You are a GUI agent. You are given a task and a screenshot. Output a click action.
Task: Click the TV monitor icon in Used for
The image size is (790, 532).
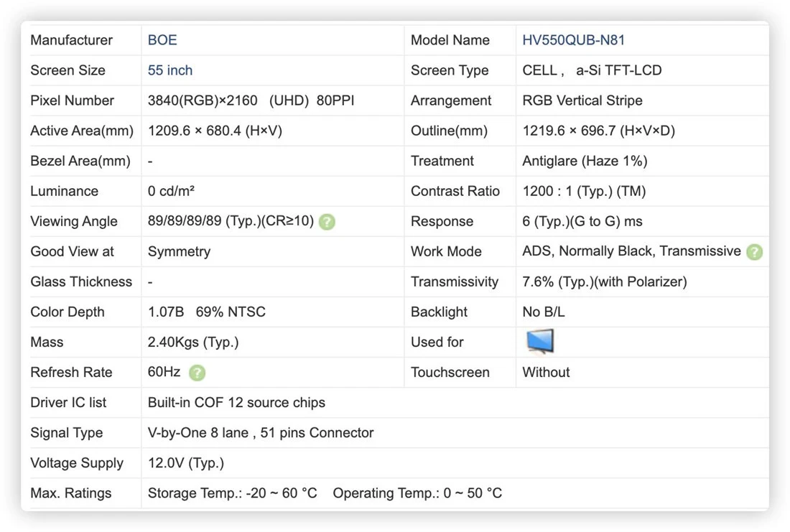point(540,342)
